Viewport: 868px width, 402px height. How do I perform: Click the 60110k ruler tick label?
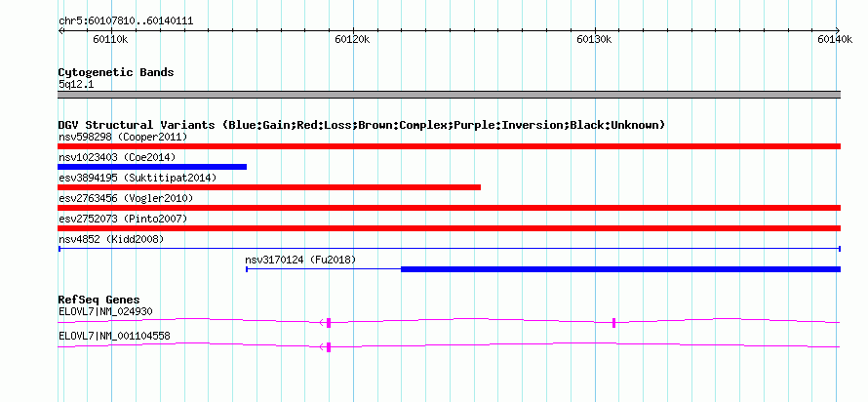(111, 39)
